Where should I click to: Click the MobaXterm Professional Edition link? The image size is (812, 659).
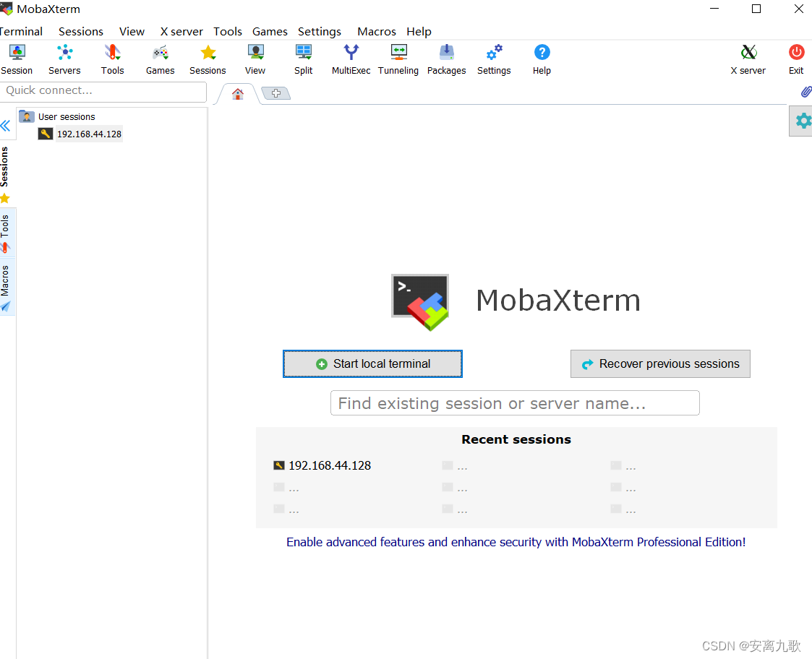(x=516, y=542)
